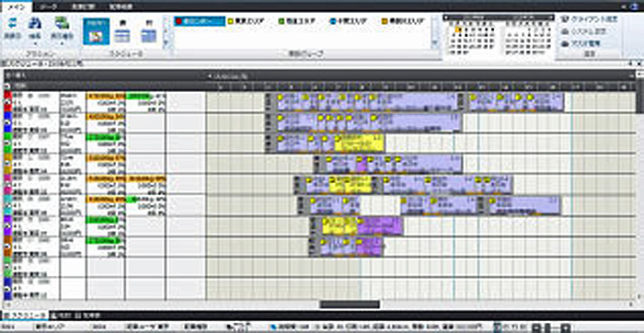Collapse the blue second-row vehicle expander
Image resolution: width=644 pixels, height=333 pixels.
7,122
